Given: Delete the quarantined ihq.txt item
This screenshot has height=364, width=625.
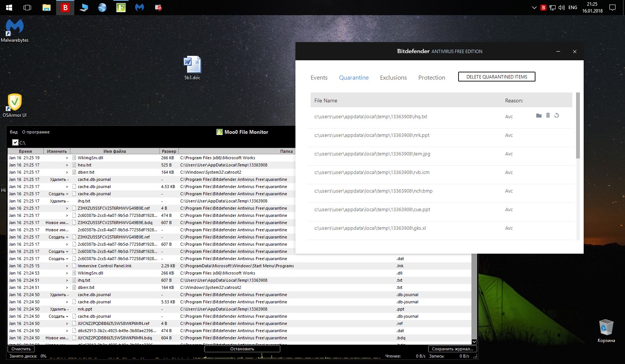Looking at the screenshot, I should coord(548,115).
